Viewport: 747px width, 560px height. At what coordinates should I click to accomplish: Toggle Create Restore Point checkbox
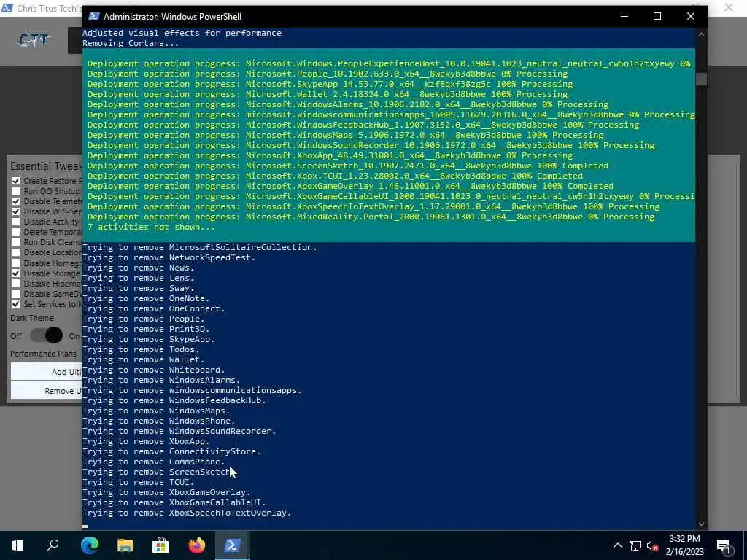pyautogui.click(x=16, y=181)
